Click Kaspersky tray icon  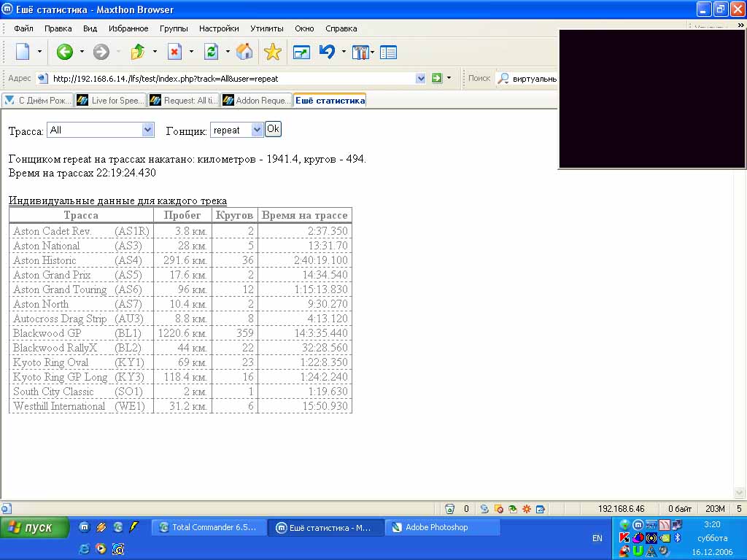pyautogui.click(x=624, y=537)
